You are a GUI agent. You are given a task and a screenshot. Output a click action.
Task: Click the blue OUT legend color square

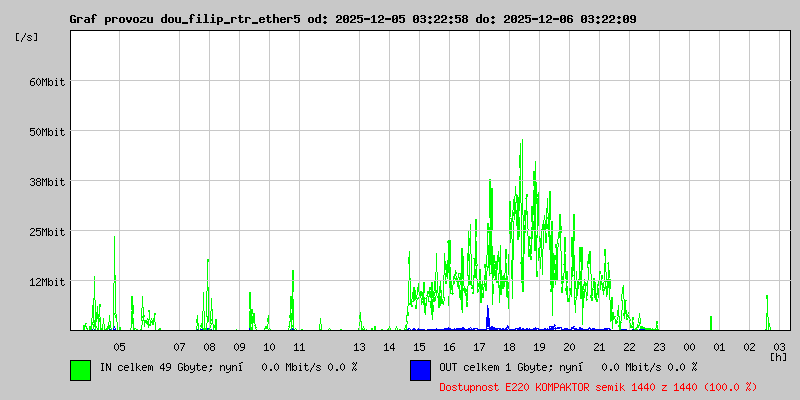click(420, 369)
